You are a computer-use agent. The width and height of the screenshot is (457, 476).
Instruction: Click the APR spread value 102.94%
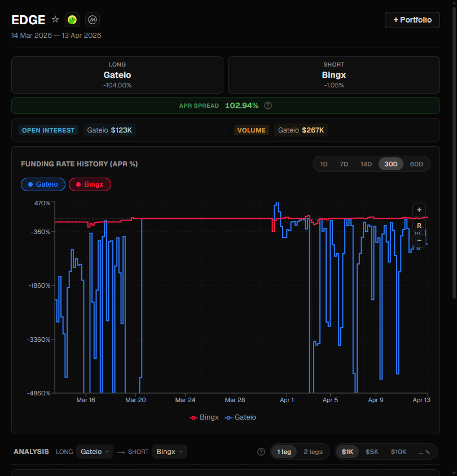[241, 105]
